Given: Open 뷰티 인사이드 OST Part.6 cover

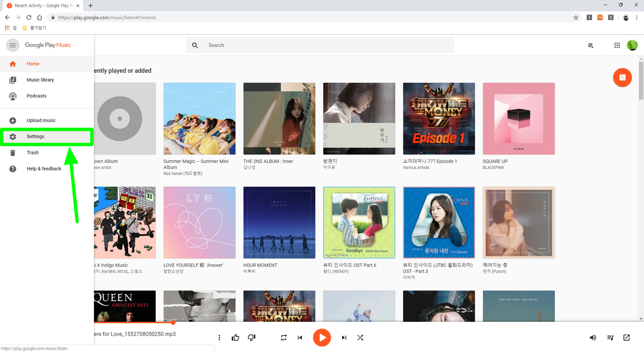Looking at the screenshot, I should [360, 222].
